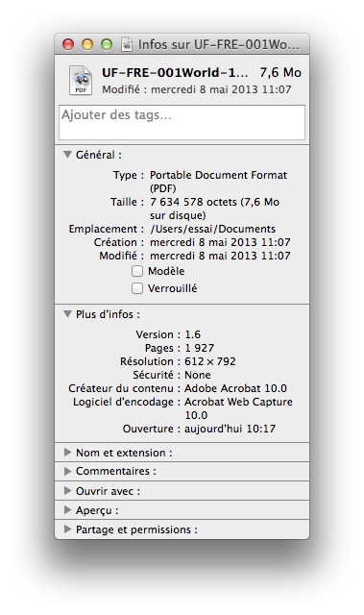Expand the Partage et permissions section
Screen dimensions: 364x615
(67, 529)
